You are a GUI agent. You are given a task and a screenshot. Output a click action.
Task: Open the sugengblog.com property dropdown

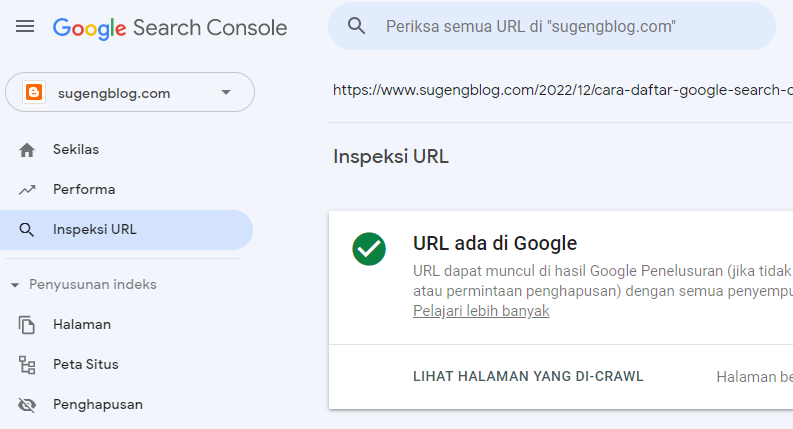[x=225, y=93]
